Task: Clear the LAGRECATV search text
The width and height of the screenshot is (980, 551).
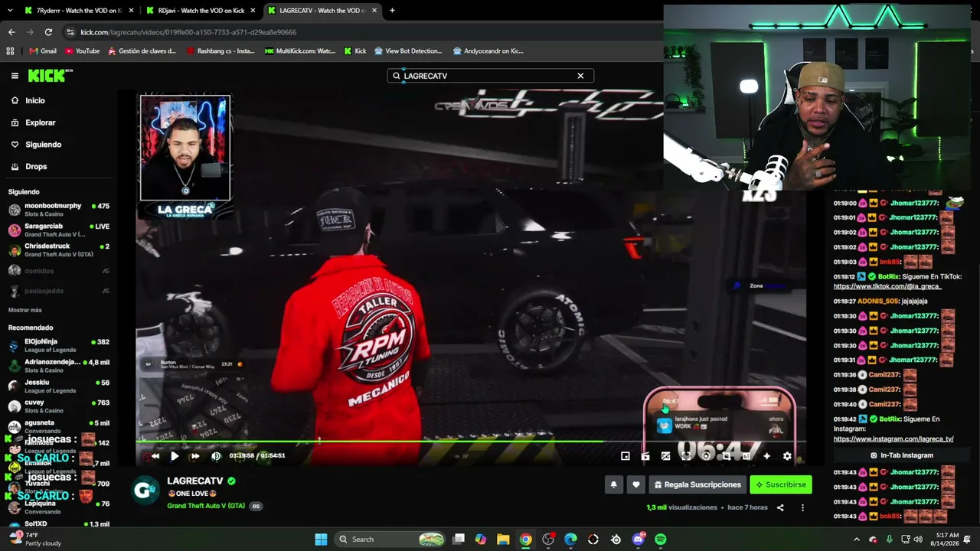Action: pyautogui.click(x=580, y=76)
